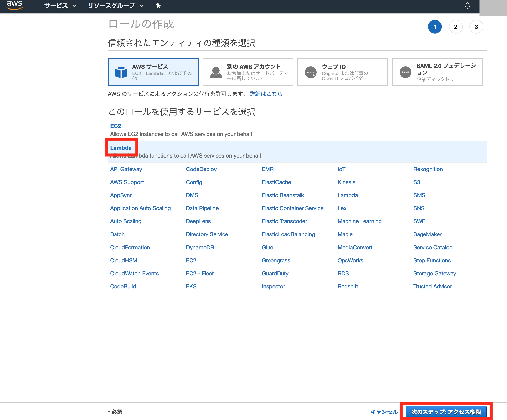This screenshot has height=420, width=507.
Task: Select the AWS サービス trusted entity card
Action: pos(153,72)
